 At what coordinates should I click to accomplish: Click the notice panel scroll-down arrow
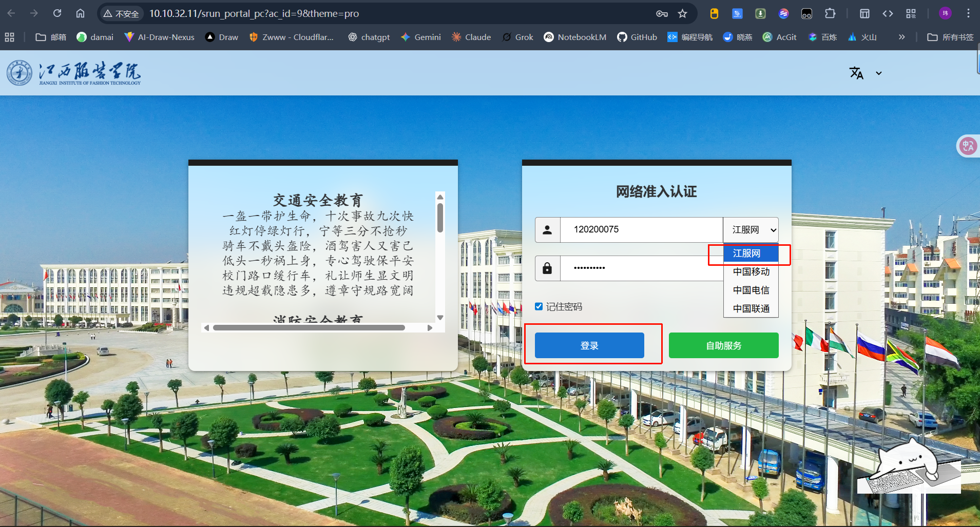(440, 318)
